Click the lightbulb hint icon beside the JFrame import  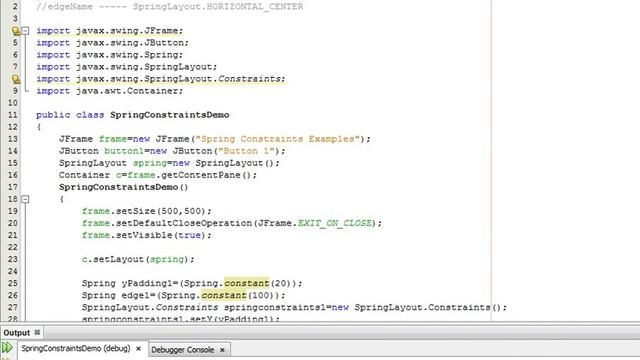(x=16, y=31)
